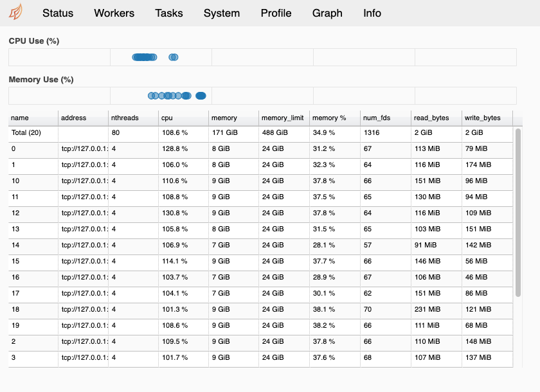Open the Info page

pyautogui.click(x=372, y=13)
